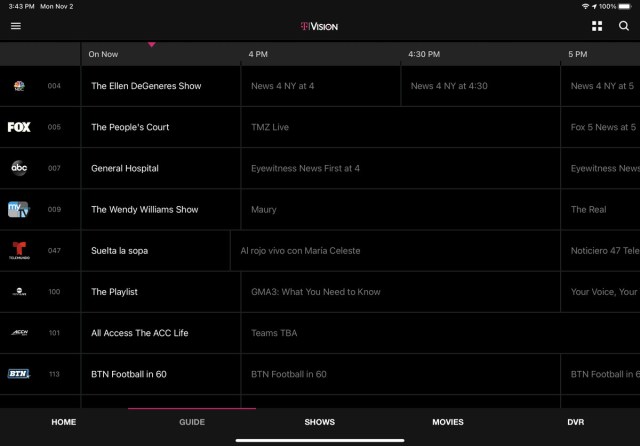
Task: Open News 4 NY at 4:30
Action: click(481, 86)
